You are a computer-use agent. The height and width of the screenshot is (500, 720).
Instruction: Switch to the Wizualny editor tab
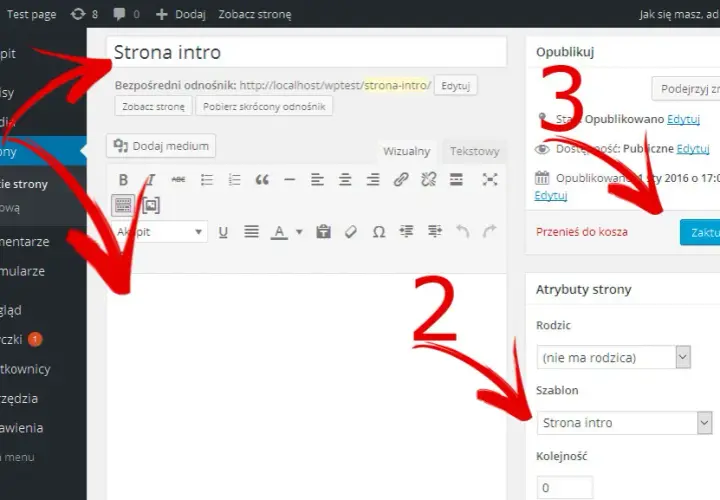click(406, 151)
